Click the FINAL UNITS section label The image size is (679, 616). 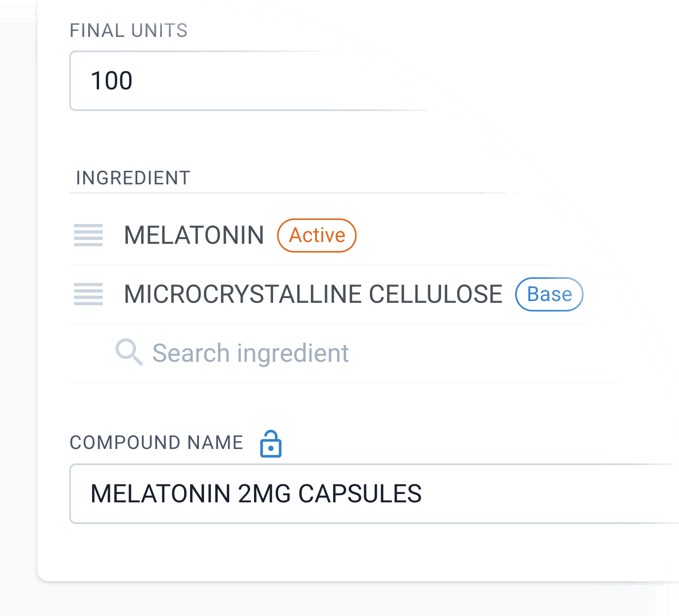pyautogui.click(x=130, y=29)
